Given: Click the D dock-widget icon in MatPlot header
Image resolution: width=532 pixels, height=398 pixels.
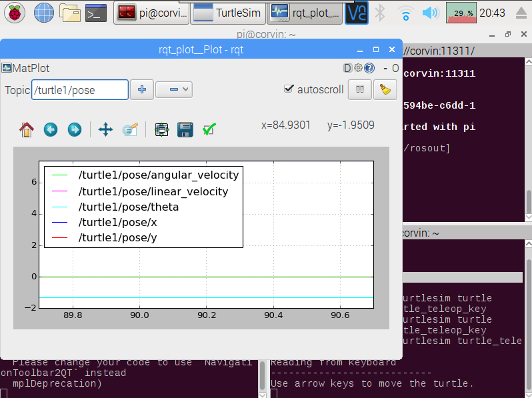Looking at the screenshot, I should pyautogui.click(x=347, y=68).
